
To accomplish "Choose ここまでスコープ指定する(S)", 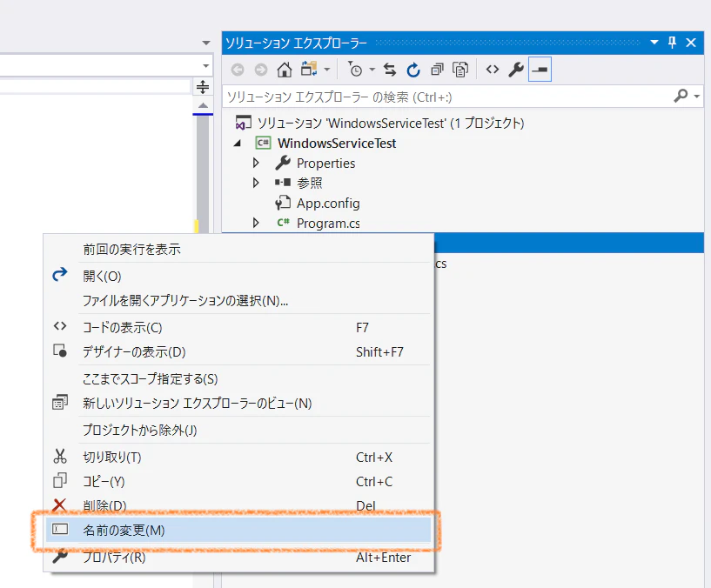I will coord(238,378).
